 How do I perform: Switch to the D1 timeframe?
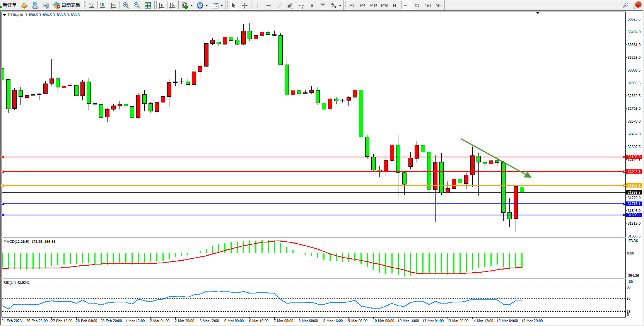click(x=417, y=5)
